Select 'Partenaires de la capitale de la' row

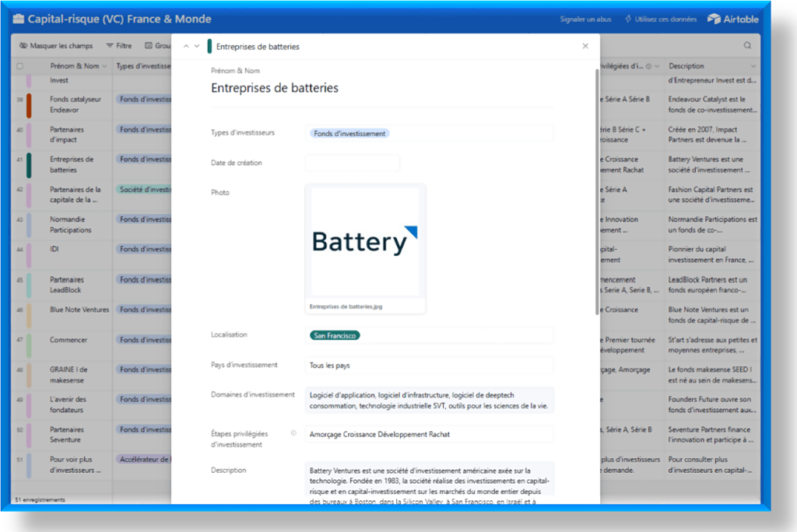(x=75, y=194)
